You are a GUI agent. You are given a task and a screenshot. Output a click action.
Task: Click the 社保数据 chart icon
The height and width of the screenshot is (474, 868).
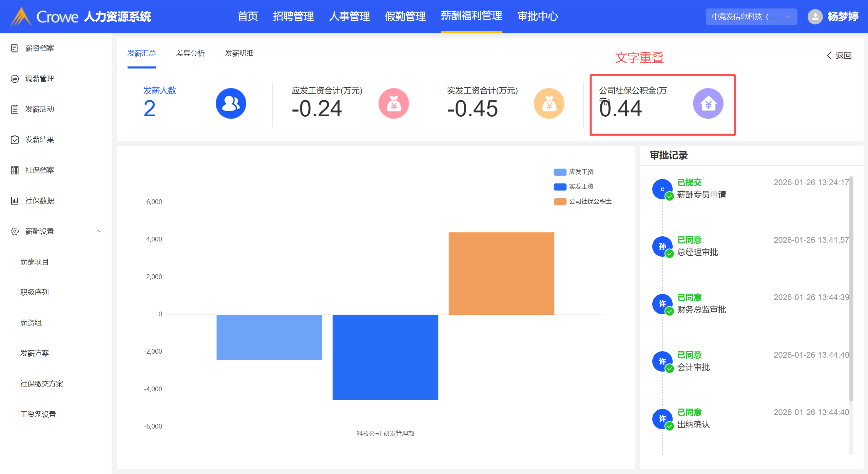click(15, 201)
